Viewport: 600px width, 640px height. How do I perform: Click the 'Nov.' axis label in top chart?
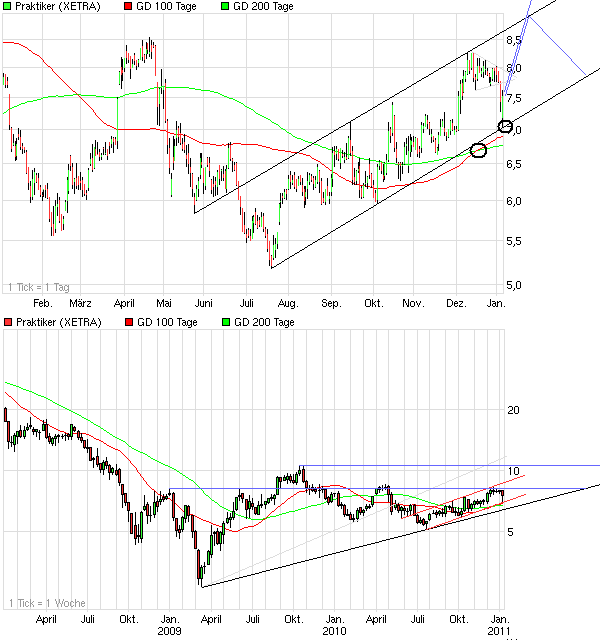point(413,303)
